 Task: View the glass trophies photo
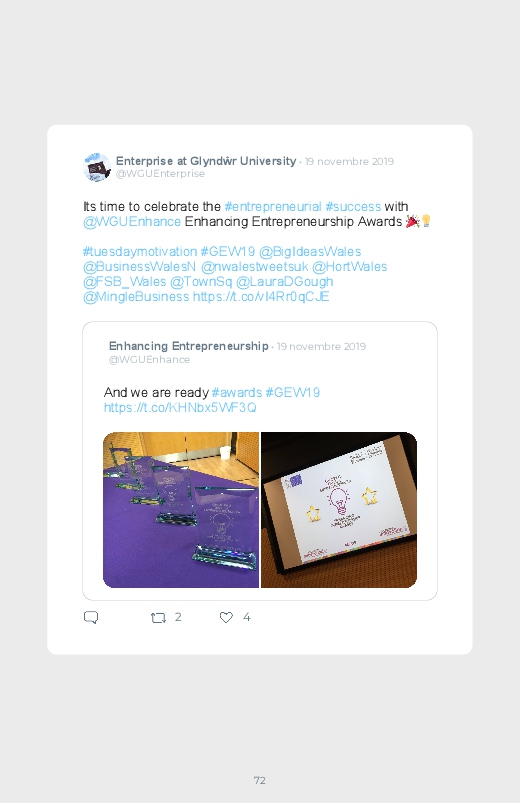tap(181, 510)
